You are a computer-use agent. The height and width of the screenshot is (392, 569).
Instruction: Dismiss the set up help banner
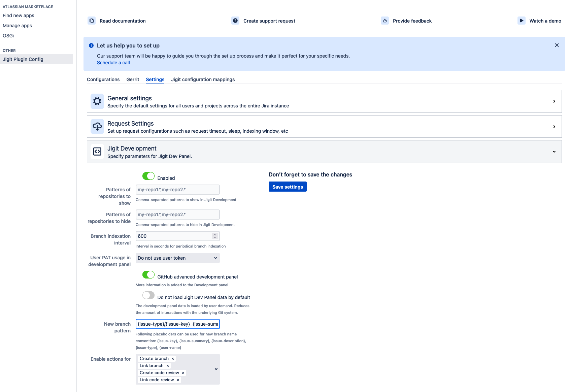[557, 45]
